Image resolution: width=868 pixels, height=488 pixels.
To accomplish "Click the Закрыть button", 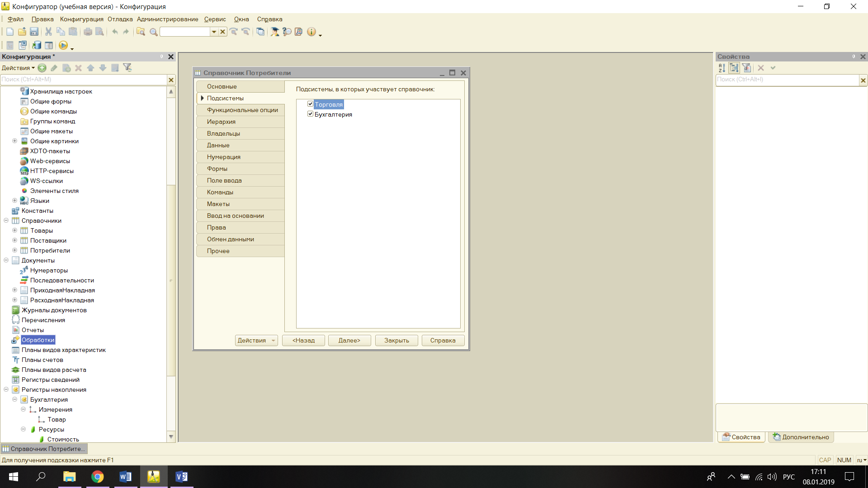I will point(396,340).
